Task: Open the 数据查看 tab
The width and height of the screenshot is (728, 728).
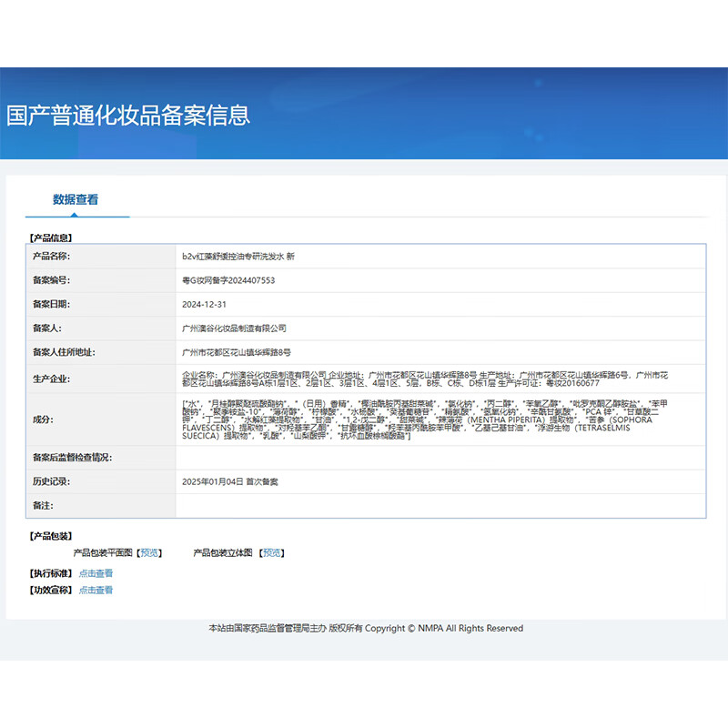Action: coord(76,199)
